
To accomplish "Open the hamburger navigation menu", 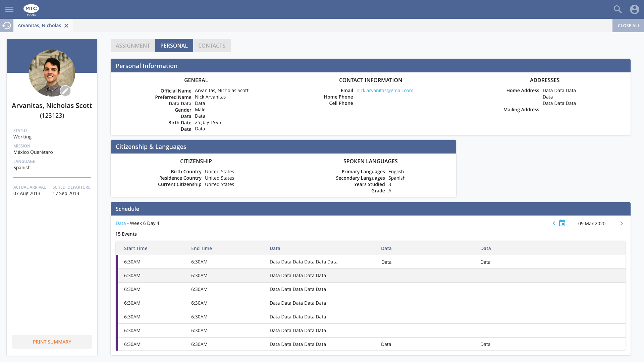I will click(x=9, y=9).
